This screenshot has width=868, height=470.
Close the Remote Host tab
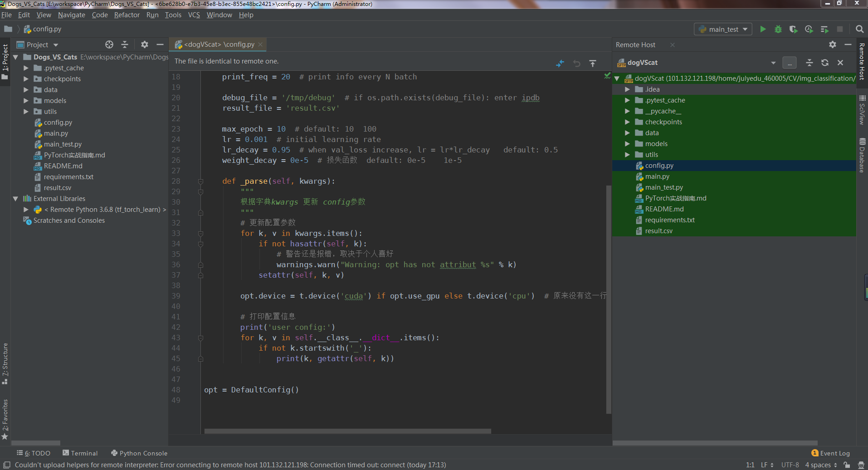coord(673,45)
